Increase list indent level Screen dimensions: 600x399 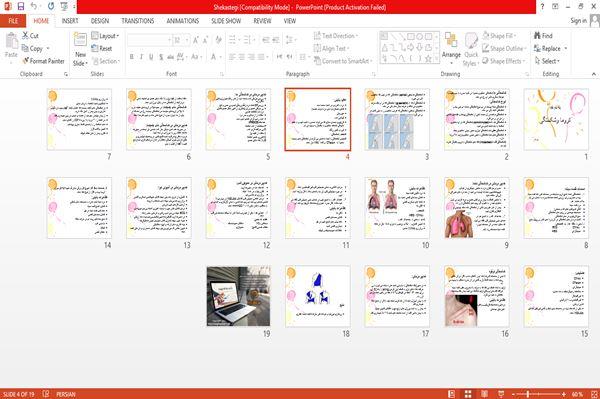(x=276, y=40)
